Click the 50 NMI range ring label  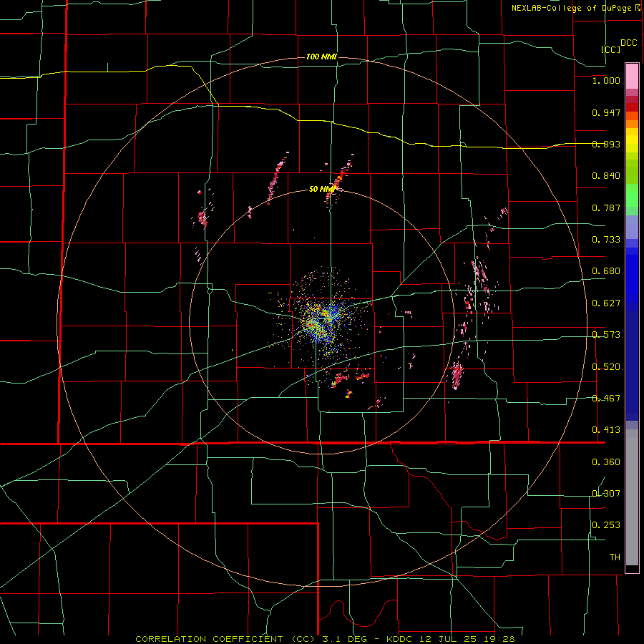coord(322,189)
